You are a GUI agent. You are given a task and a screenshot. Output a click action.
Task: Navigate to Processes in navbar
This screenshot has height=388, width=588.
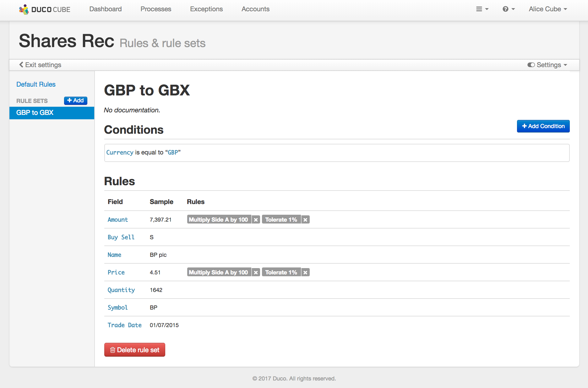coord(155,9)
